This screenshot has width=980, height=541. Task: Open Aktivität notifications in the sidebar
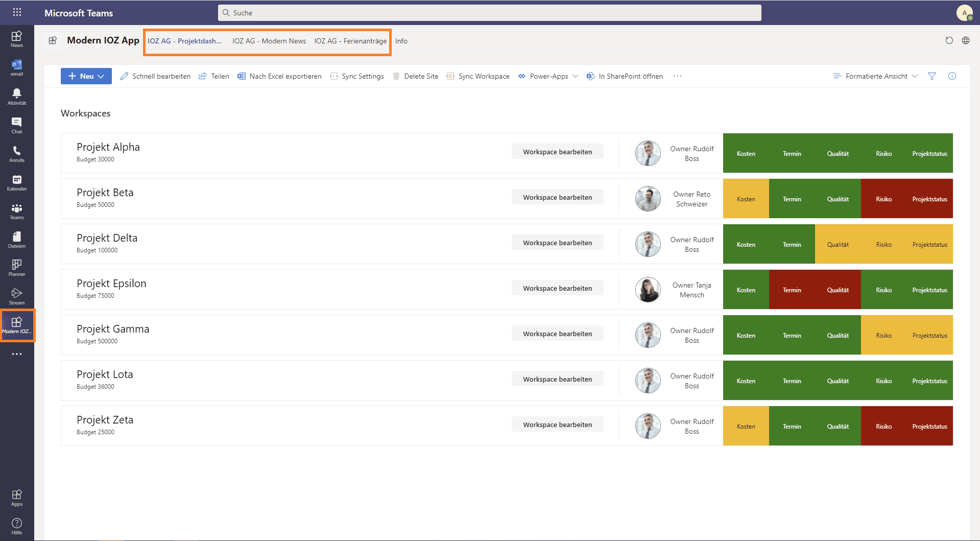click(16, 95)
